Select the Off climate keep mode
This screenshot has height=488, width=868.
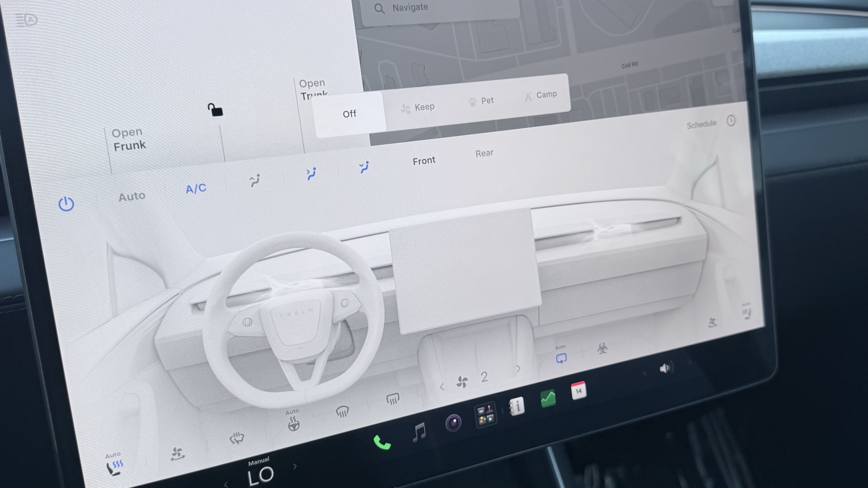(x=349, y=114)
